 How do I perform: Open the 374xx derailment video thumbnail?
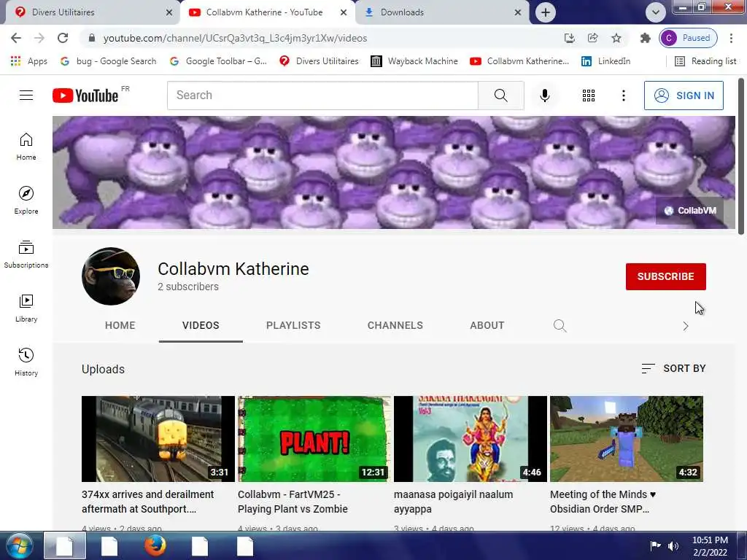[158, 438]
